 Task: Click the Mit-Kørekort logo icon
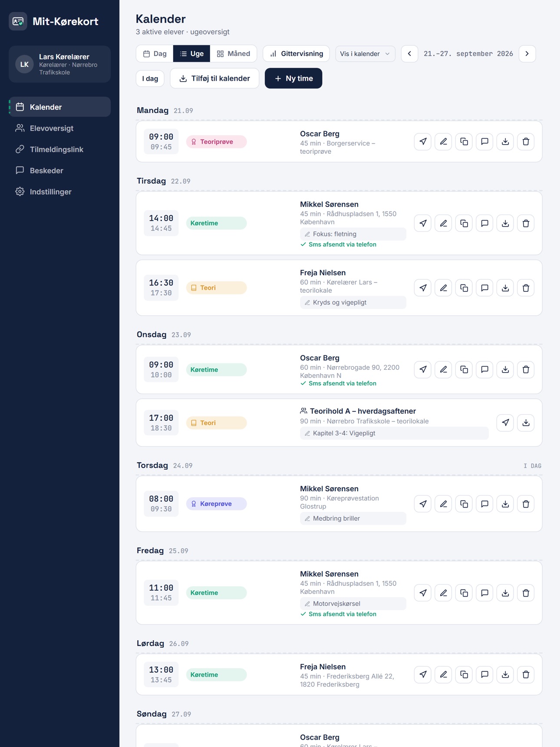pos(18,21)
